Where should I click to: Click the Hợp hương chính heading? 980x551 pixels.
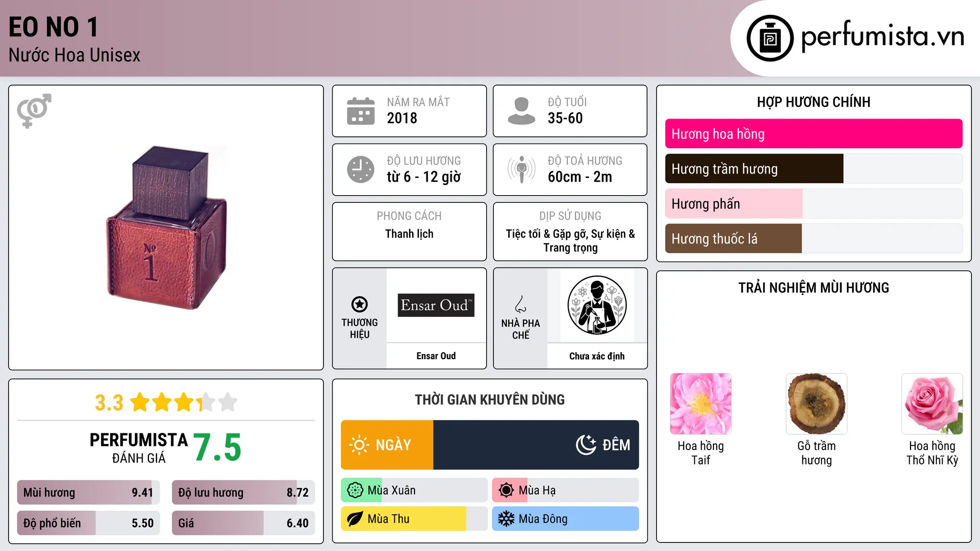coord(813,102)
